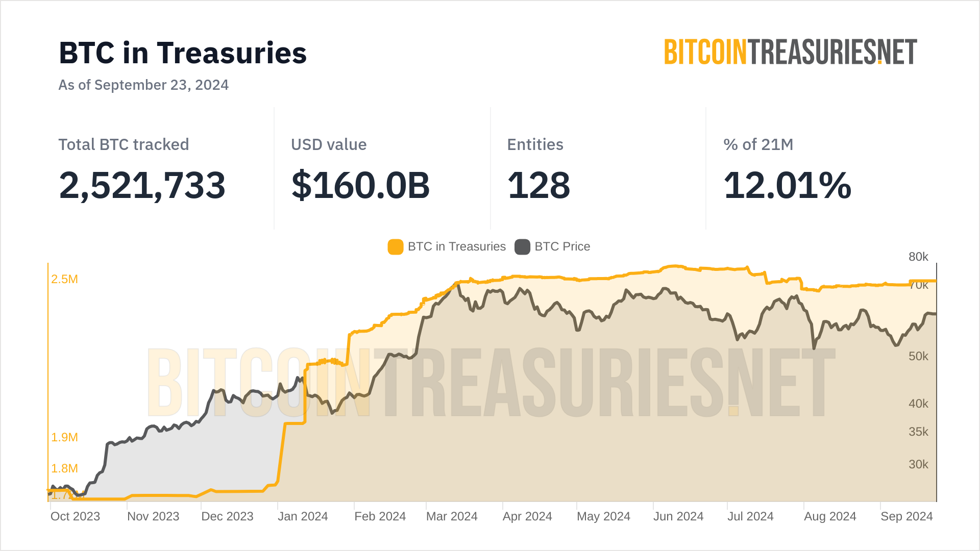Click the 50k right axis price label
This screenshot has width=980, height=551.
[918, 356]
